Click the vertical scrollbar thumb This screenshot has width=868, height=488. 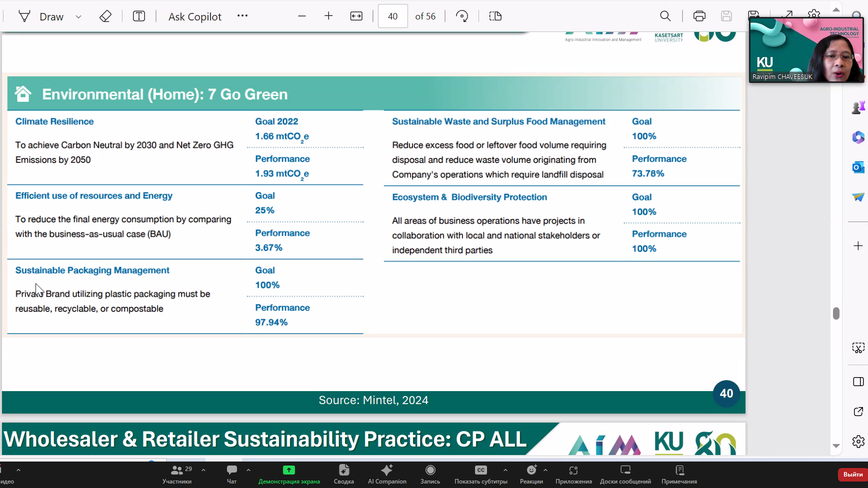coord(836,313)
